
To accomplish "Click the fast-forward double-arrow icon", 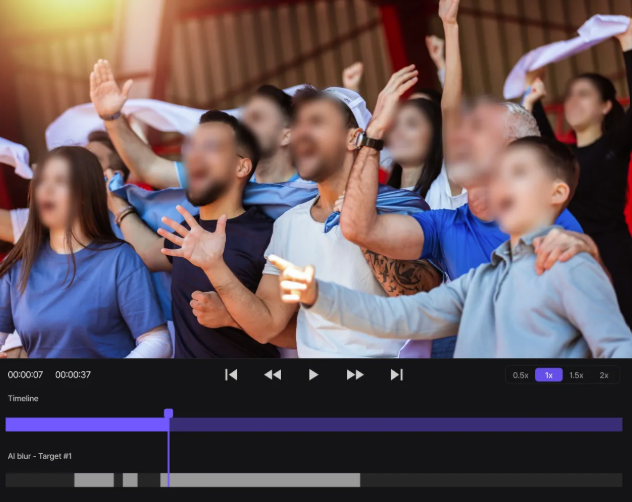I will pos(355,375).
